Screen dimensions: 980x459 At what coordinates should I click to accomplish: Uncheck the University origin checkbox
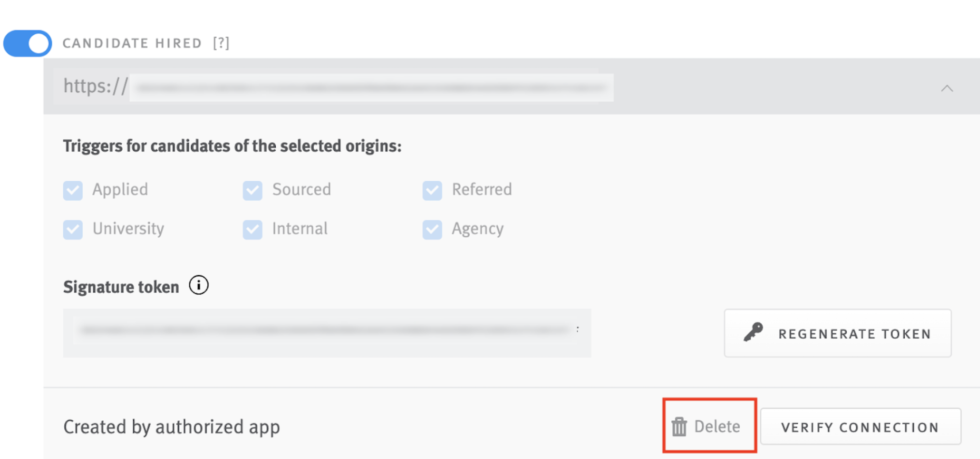tap(73, 229)
